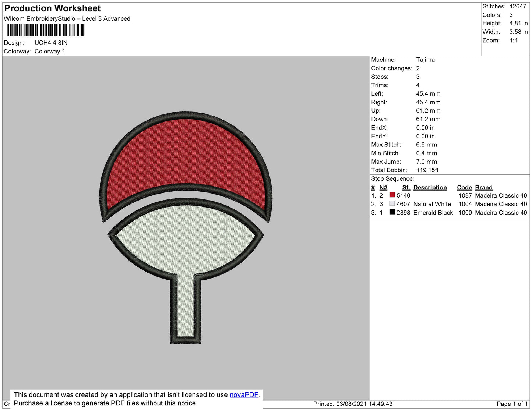Screen dimensions: 532x411
Task: Click the zoom value 1:1
Action: pos(514,40)
